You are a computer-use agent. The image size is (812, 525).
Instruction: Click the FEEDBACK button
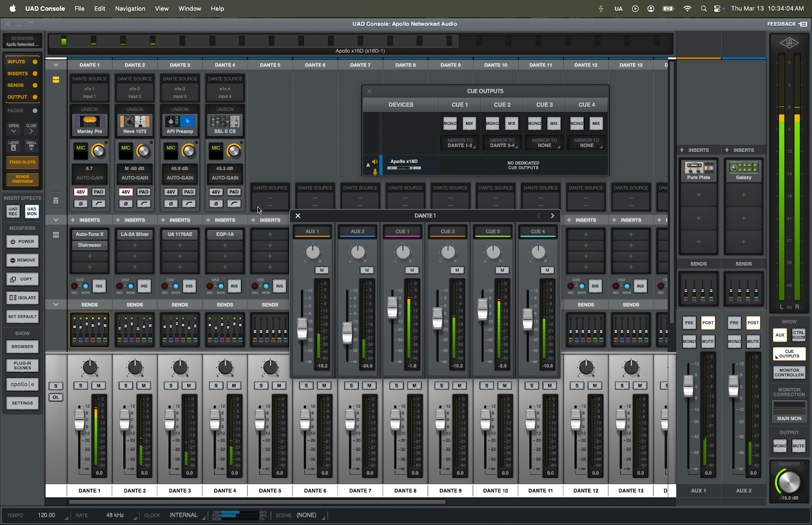[x=787, y=24]
